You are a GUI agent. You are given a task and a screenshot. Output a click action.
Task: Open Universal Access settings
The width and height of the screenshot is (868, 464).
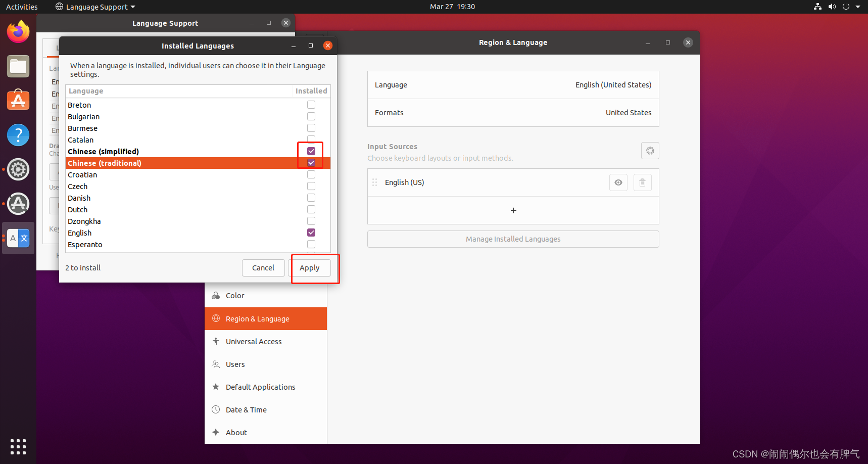click(x=266, y=342)
